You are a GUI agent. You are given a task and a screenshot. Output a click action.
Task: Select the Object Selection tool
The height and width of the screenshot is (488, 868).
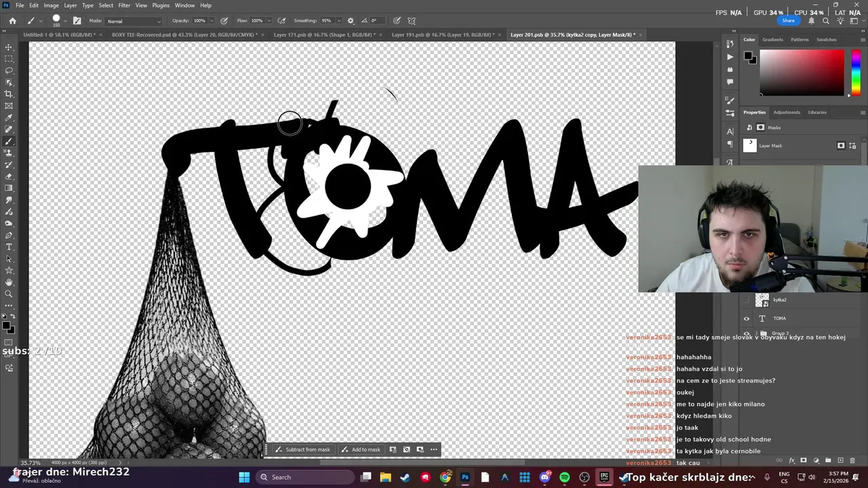point(9,82)
